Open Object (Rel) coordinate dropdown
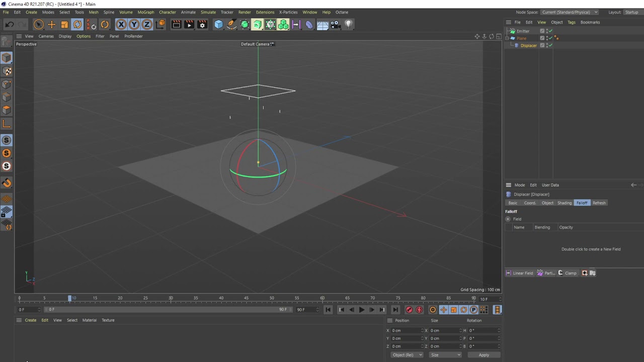This screenshot has height=362, width=644. click(407, 355)
